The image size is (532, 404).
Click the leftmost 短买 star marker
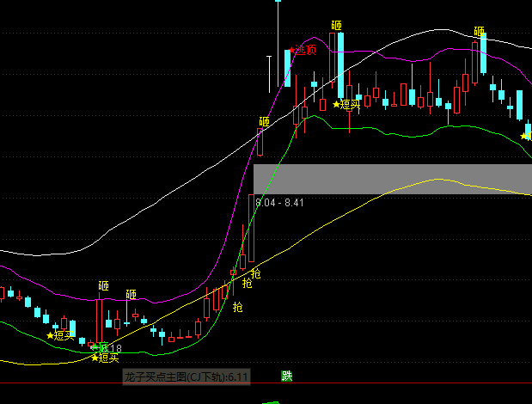(61, 335)
